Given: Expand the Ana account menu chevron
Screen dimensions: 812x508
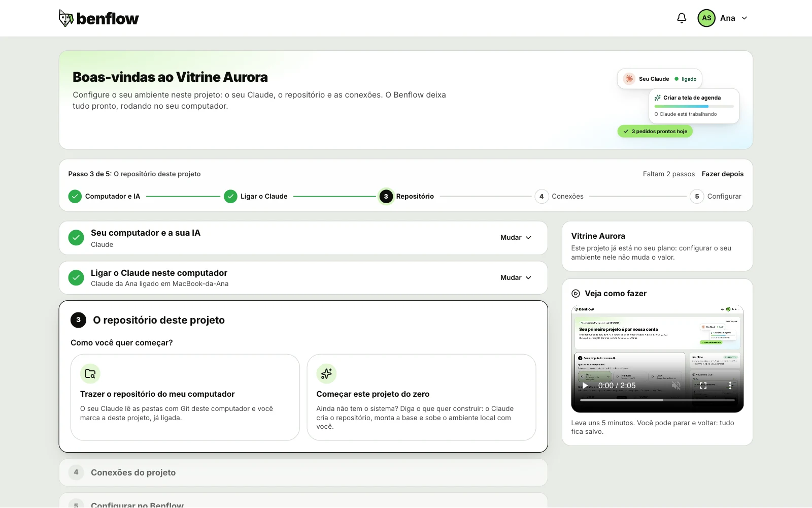Looking at the screenshot, I should click(745, 18).
